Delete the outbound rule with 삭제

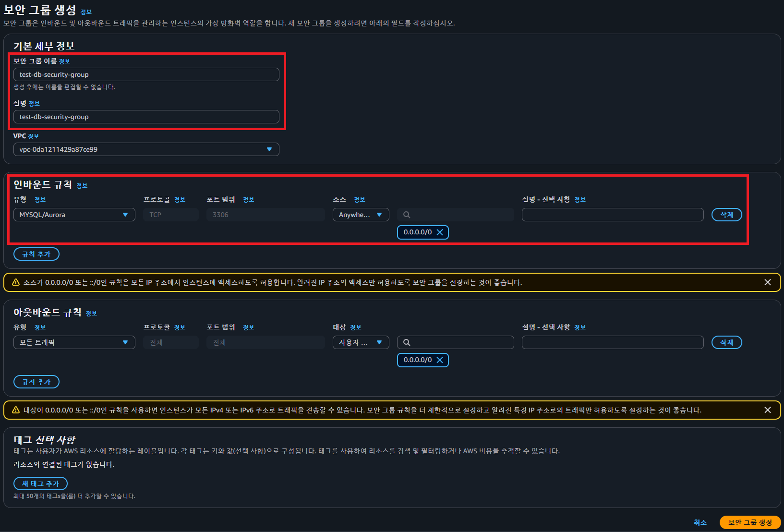point(727,342)
